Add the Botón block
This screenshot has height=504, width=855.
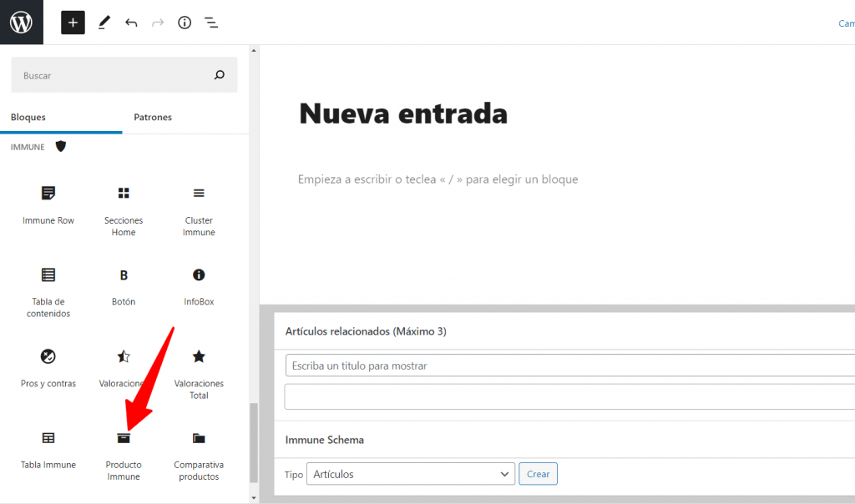coord(124,285)
